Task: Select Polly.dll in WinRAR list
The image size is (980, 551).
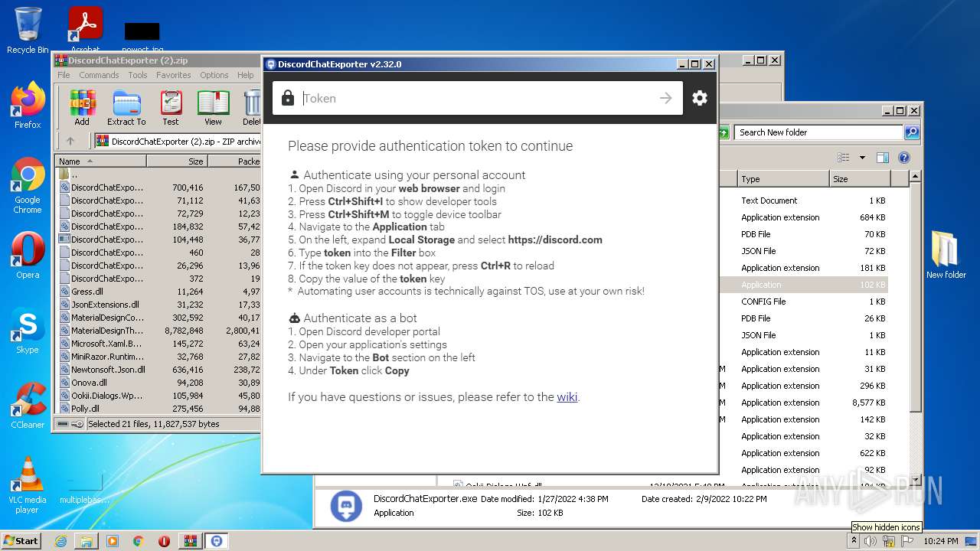Action: (x=85, y=409)
